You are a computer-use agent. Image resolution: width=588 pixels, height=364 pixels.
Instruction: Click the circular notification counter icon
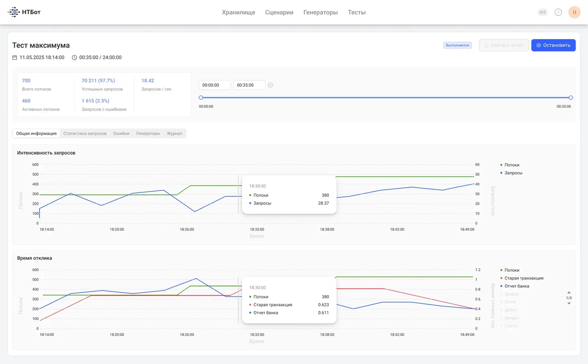pyautogui.click(x=558, y=12)
